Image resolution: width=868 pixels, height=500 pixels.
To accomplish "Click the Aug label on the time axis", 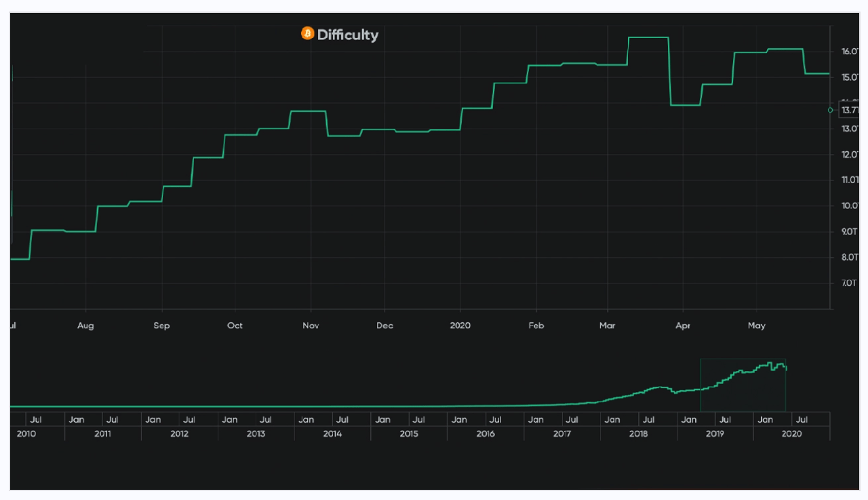I will tap(85, 326).
